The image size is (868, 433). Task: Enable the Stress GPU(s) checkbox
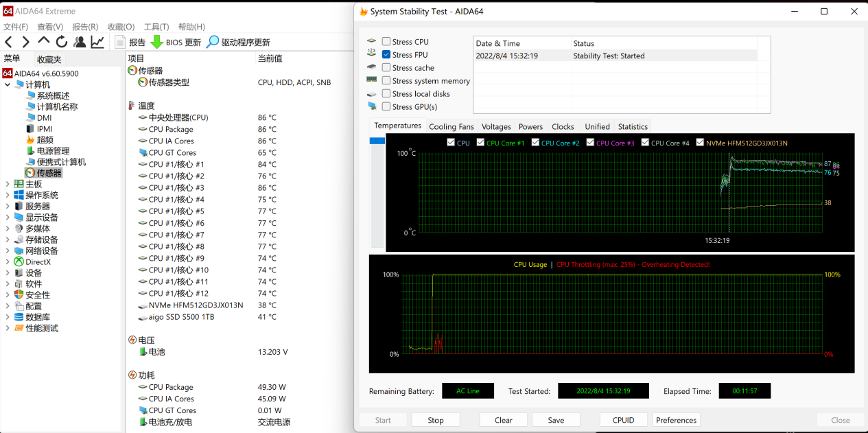point(386,106)
